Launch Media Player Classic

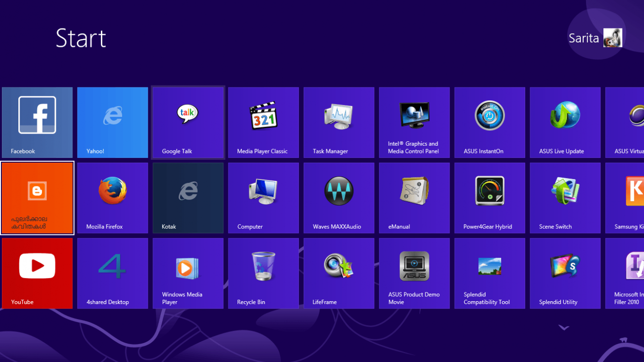264,123
